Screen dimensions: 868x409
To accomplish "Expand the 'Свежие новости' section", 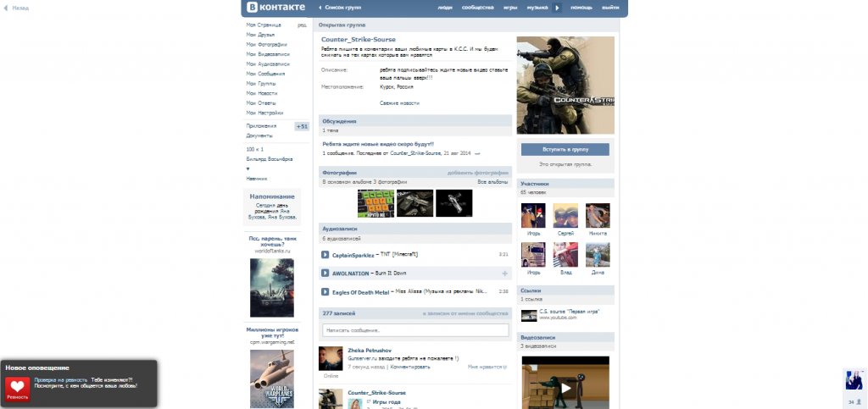I will click(398, 102).
